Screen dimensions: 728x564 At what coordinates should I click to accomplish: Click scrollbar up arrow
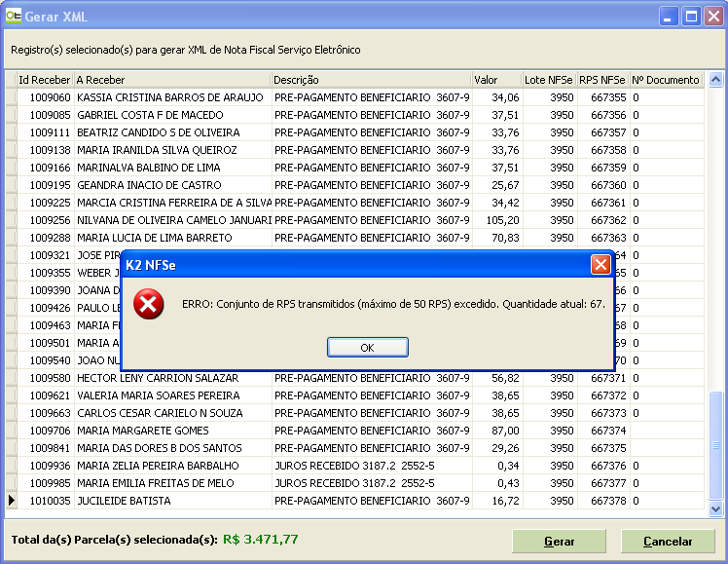(715, 80)
